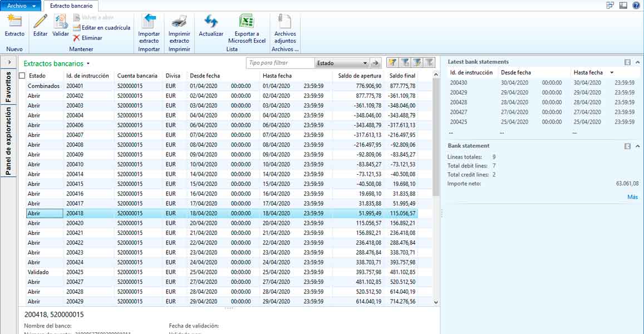
Task: Export the list to Microsoft Excel
Action: [247, 22]
